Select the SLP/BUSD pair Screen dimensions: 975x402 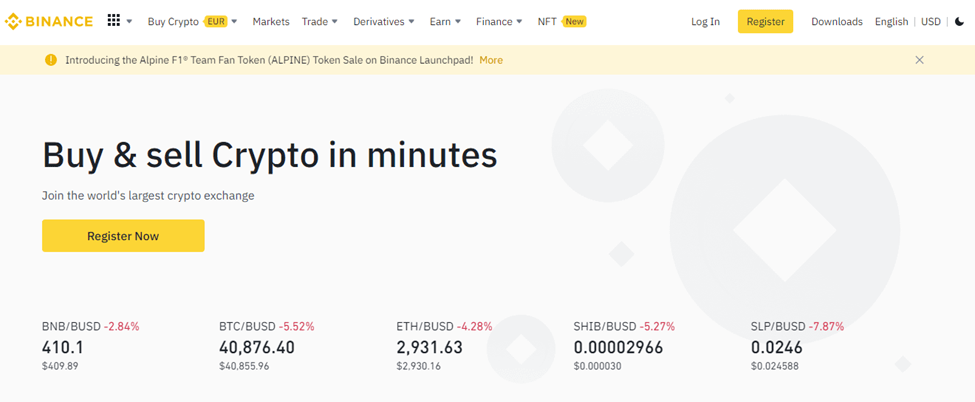coord(778,326)
